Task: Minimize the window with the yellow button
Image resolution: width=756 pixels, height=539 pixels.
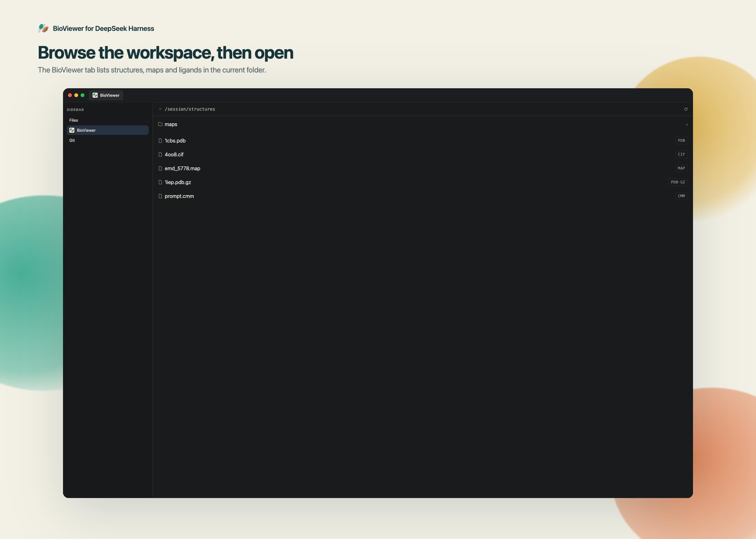Action: click(76, 95)
